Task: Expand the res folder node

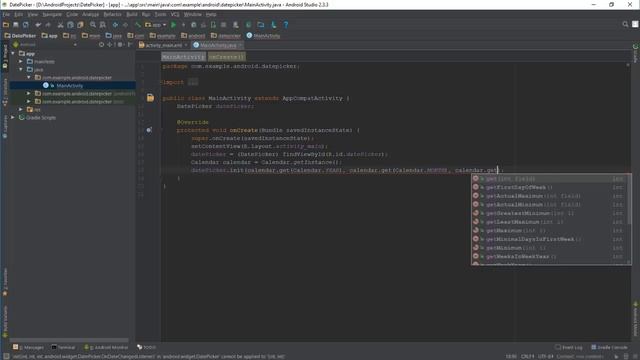Action: click(21, 109)
